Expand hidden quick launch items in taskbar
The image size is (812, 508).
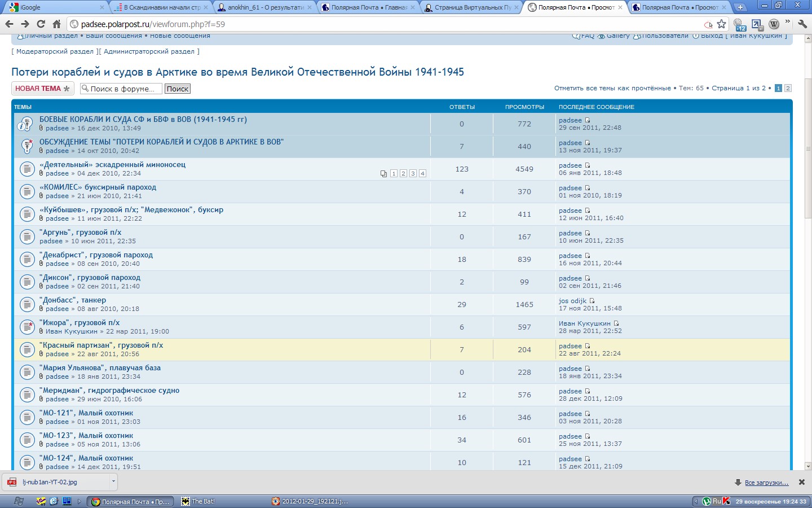79,501
